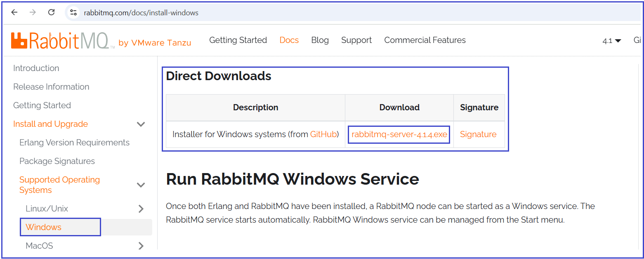
Task: Click the forward navigation arrow
Action: [x=33, y=12]
